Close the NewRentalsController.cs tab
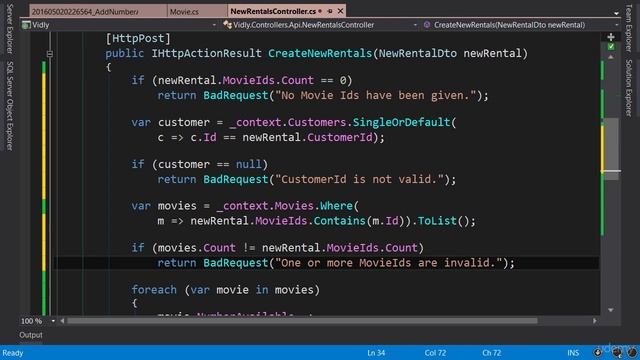Screen dimensions: 640x360 340,11
